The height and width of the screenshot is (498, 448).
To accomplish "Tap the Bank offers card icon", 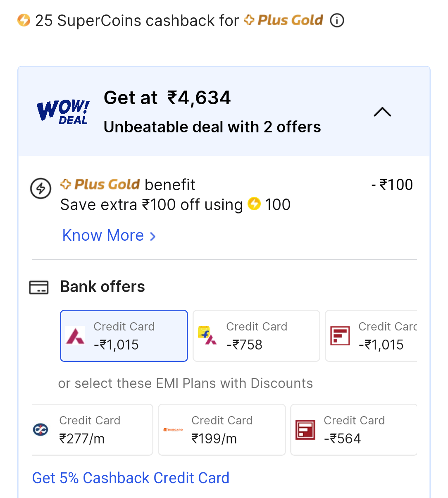I will click(39, 287).
